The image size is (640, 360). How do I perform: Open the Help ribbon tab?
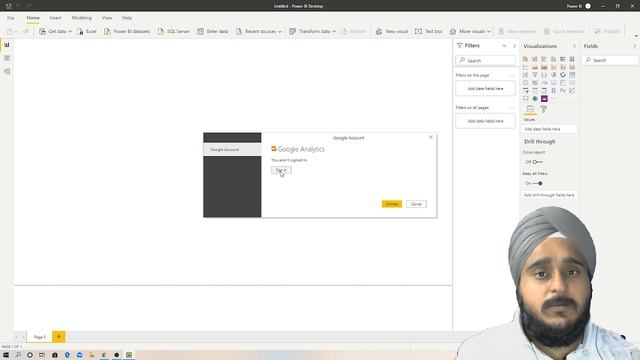(x=127, y=18)
